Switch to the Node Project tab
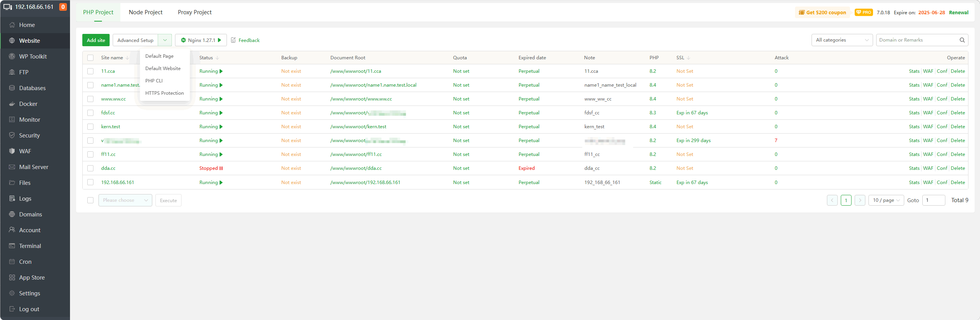Viewport: 980px width, 320px height. point(145,12)
